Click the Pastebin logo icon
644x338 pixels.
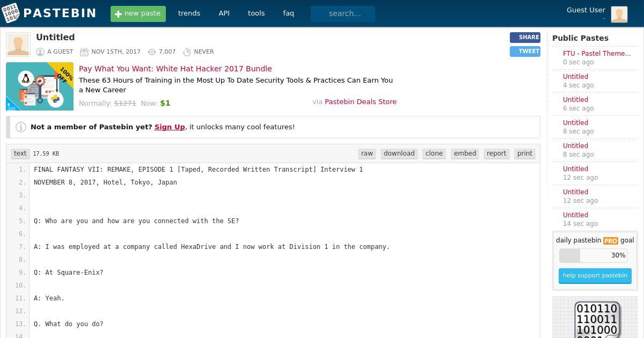point(10,13)
